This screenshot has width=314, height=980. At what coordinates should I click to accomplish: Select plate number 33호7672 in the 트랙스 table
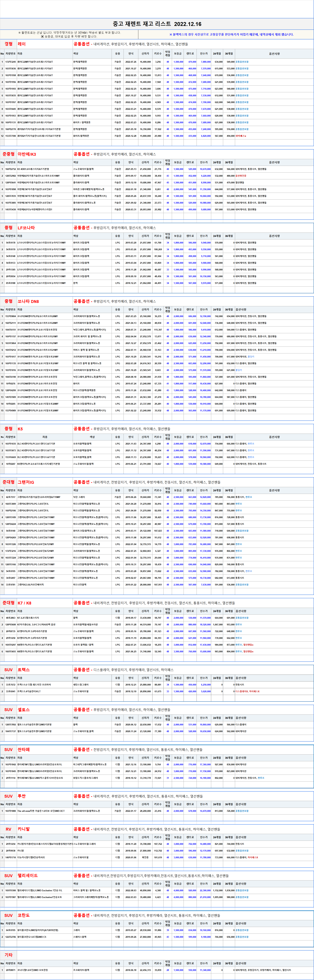click(11, 685)
